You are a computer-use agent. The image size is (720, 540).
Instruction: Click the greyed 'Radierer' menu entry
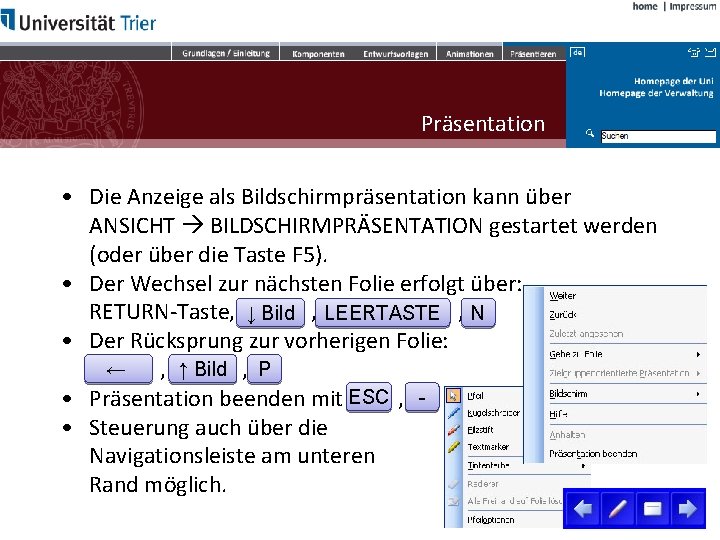[483, 484]
